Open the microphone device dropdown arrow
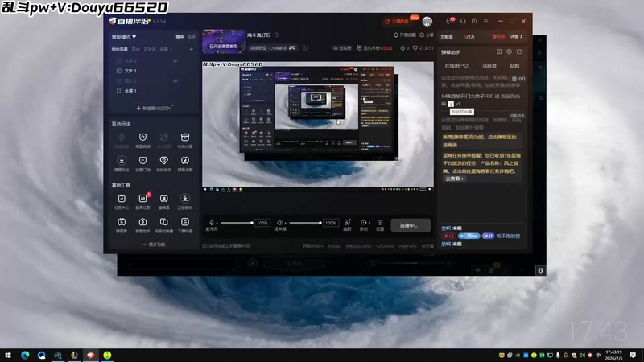 click(x=217, y=223)
